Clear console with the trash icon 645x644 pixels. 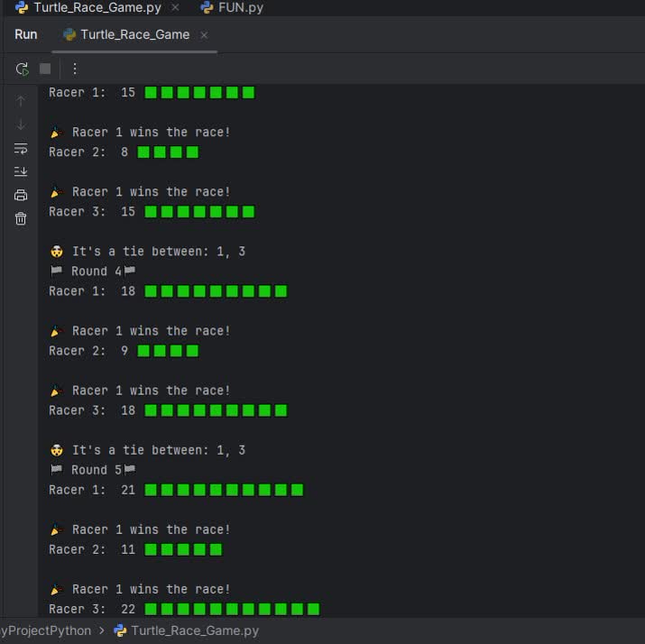tap(21, 218)
